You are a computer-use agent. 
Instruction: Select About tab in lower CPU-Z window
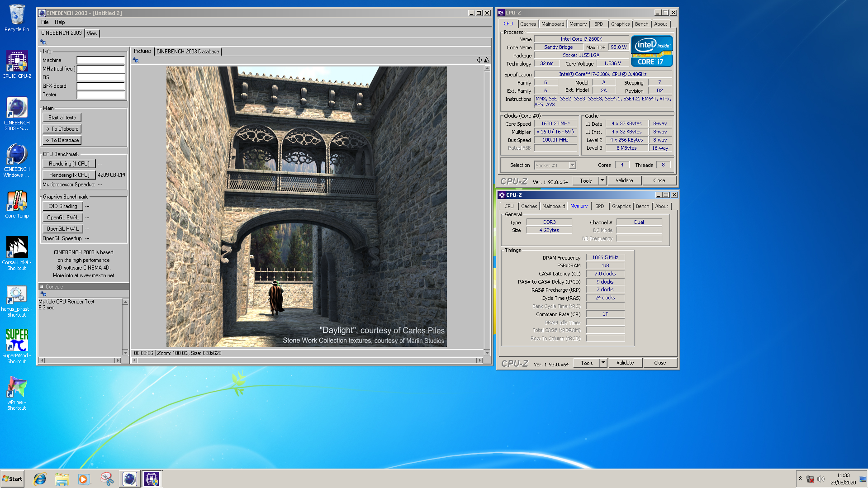[x=661, y=206]
